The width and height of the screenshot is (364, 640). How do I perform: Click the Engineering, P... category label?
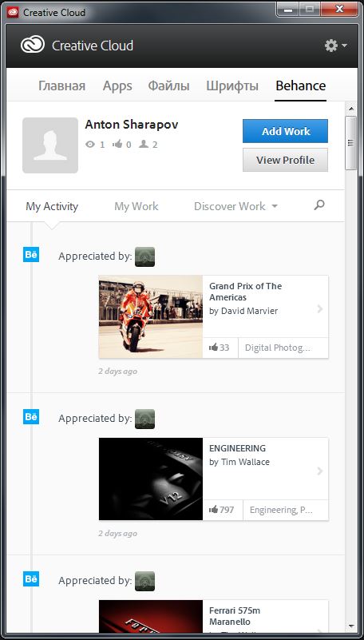point(281,510)
